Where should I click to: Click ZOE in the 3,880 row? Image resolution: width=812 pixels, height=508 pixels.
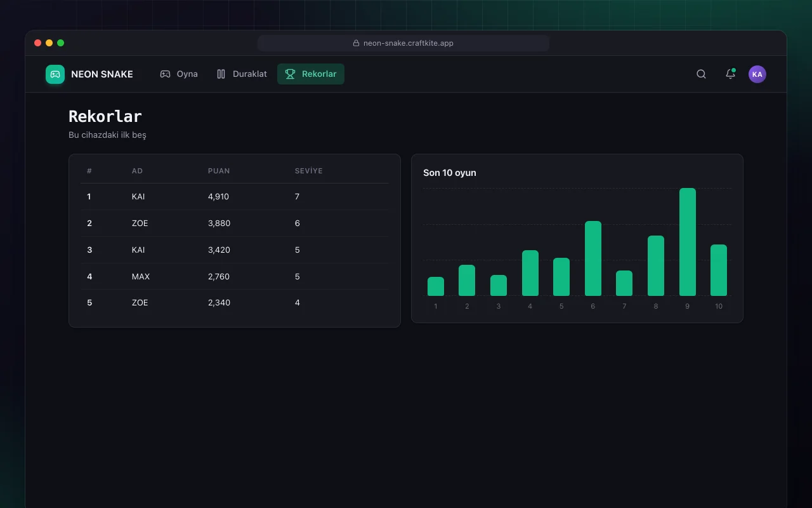pyautogui.click(x=140, y=224)
